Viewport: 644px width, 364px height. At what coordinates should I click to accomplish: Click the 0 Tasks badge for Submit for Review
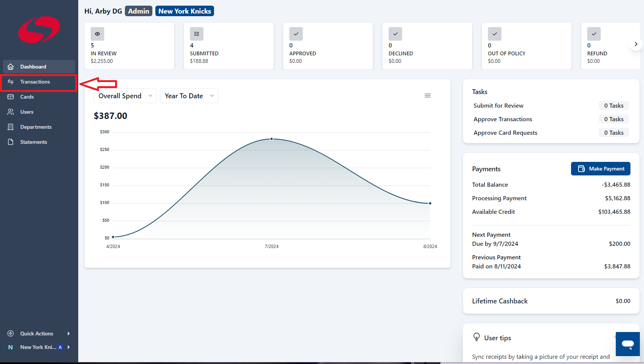click(x=614, y=106)
